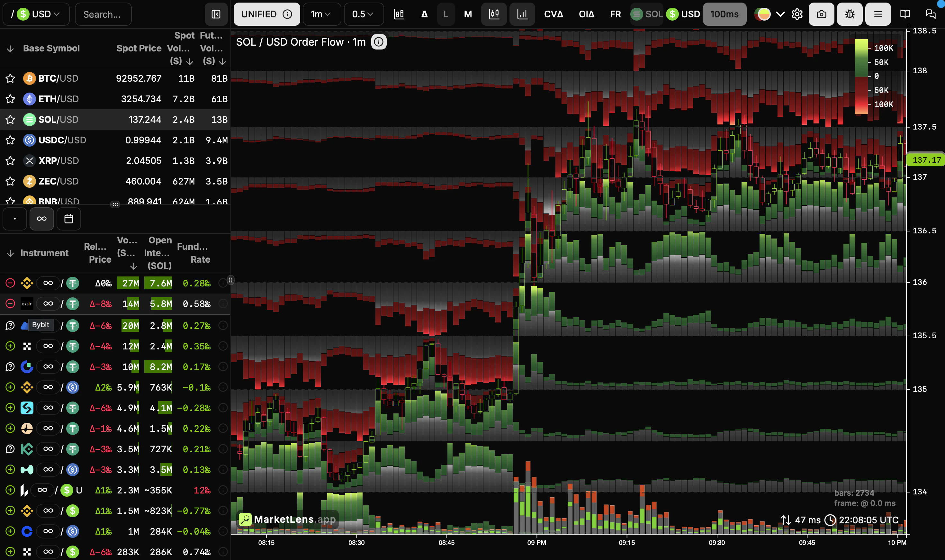Open the 0.5 tick size dropdown
Viewport: 945px width, 560px height.
point(364,14)
